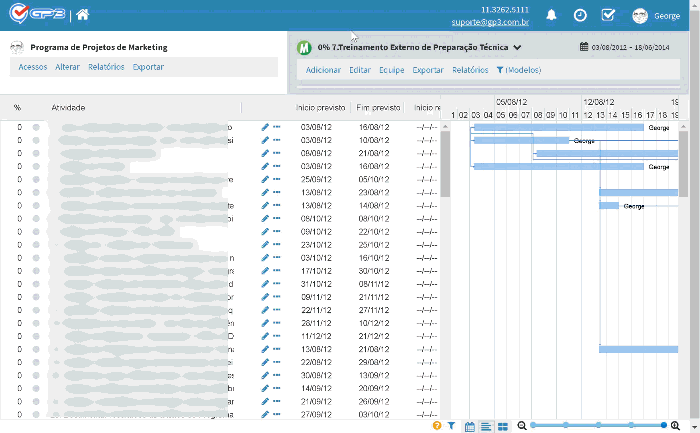The image size is (700, 433).
Task: Toggle status circle of first activity row
Action: 36,127
